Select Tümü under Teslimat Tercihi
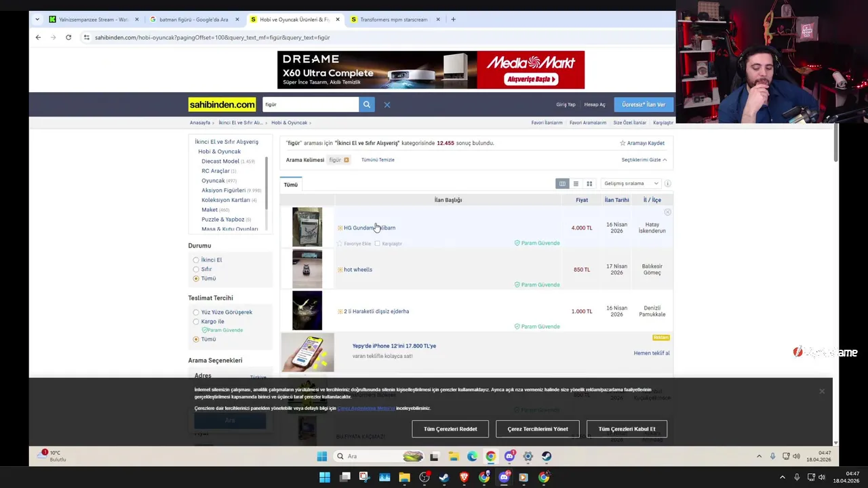868x488 pixels. (x=196, y=339)
